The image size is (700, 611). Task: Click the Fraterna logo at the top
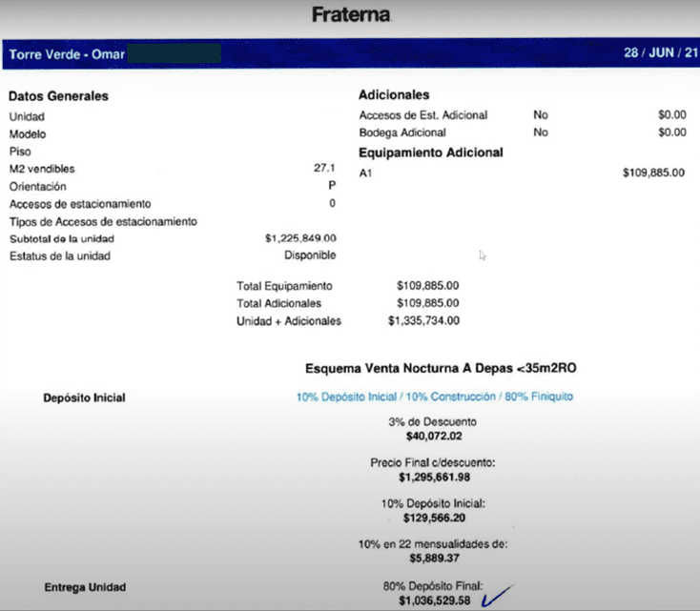point(350,16)
